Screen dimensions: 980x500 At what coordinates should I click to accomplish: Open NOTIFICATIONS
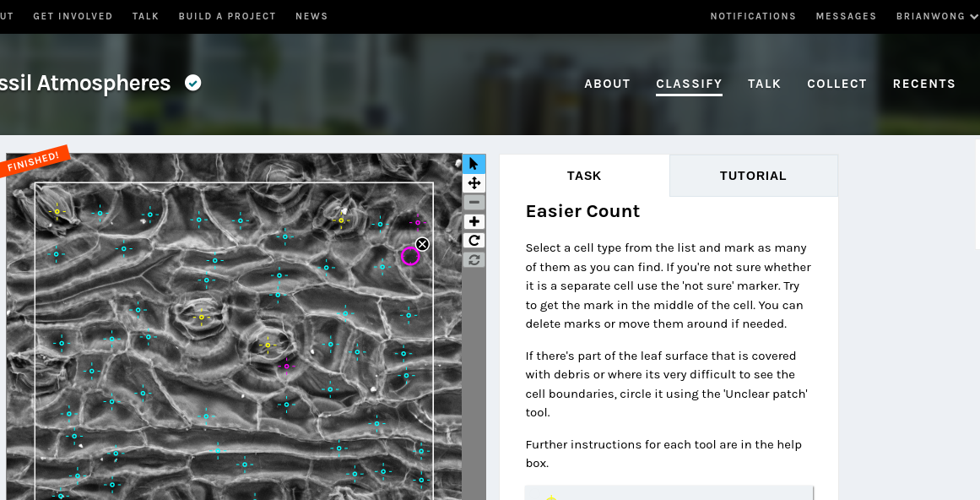[x=753, y=16]
